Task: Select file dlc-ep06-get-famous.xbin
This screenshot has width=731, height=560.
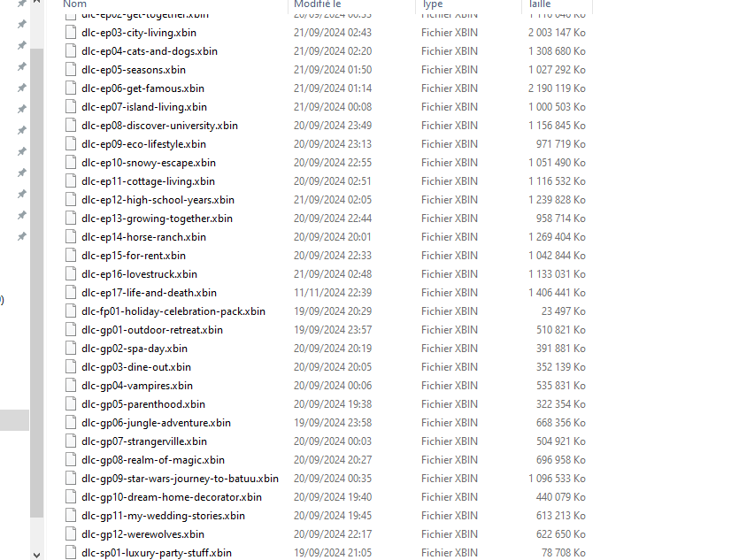Action: (143, 88)
